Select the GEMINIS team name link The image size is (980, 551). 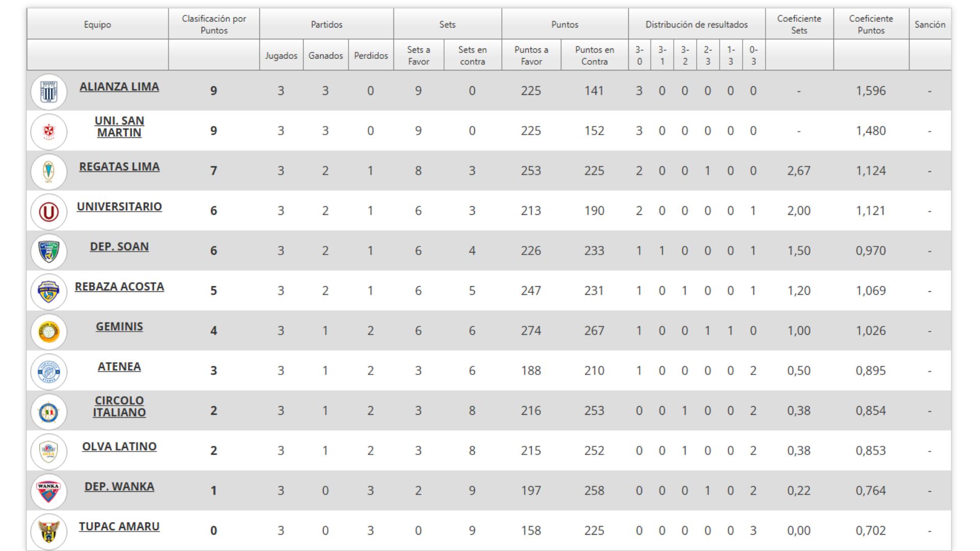(x=119, y=327)
